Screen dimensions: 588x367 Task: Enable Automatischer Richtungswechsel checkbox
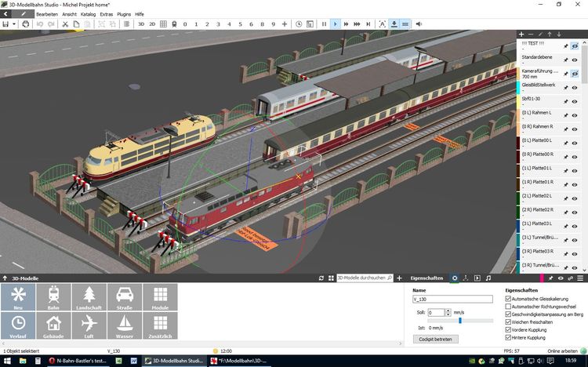click(x=510, y=307)
